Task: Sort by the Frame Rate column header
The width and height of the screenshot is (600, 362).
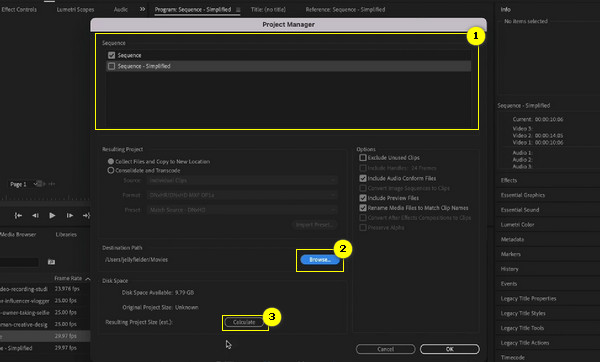Action: pos(68,278)
